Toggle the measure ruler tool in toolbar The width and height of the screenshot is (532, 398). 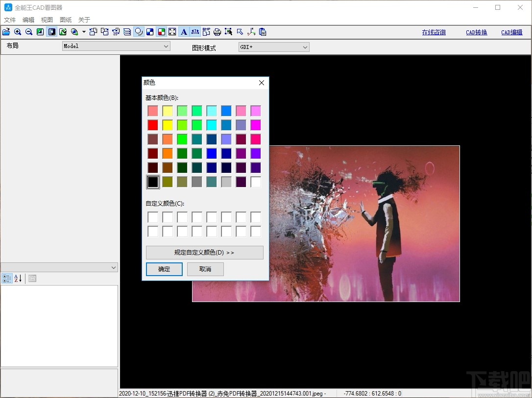(x=195, y=32)
